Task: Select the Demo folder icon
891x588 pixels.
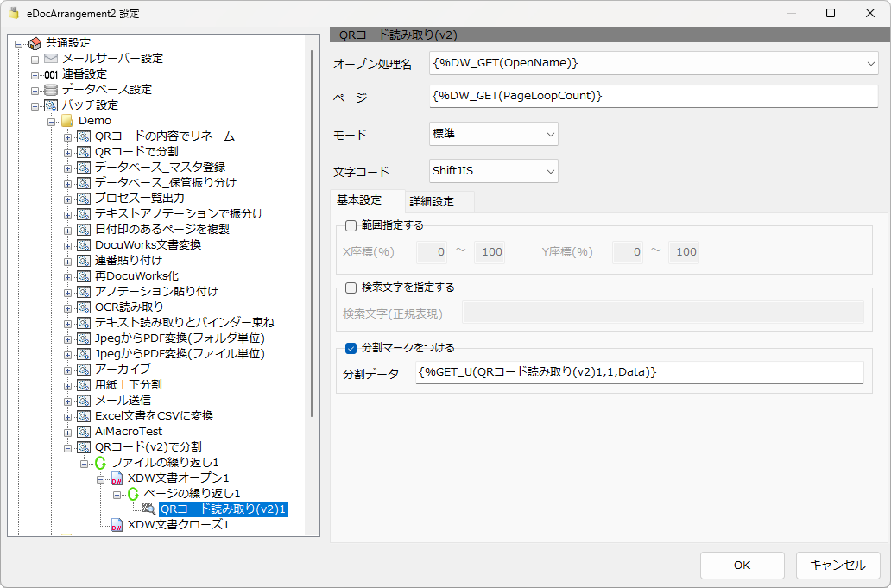Action: (67, 121)
